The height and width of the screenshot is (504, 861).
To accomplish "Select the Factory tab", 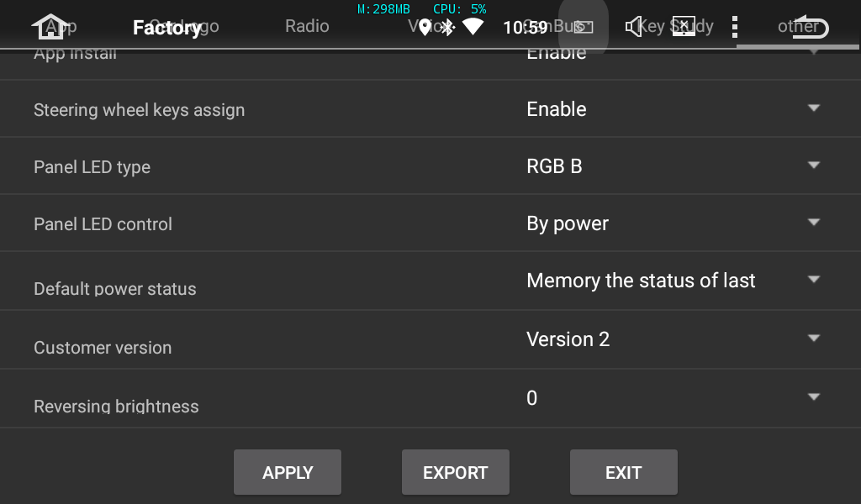I will (166, 28).
